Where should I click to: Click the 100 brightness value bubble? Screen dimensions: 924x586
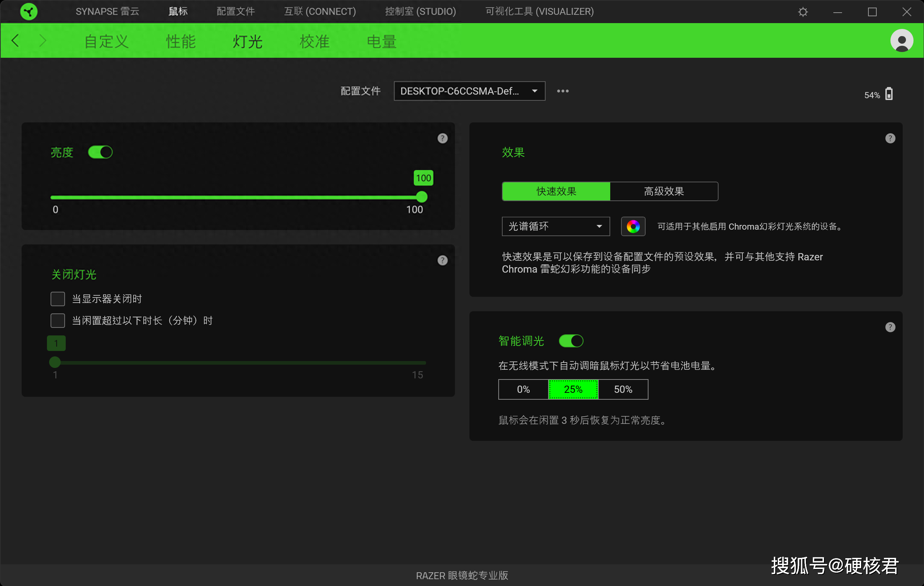423,178
